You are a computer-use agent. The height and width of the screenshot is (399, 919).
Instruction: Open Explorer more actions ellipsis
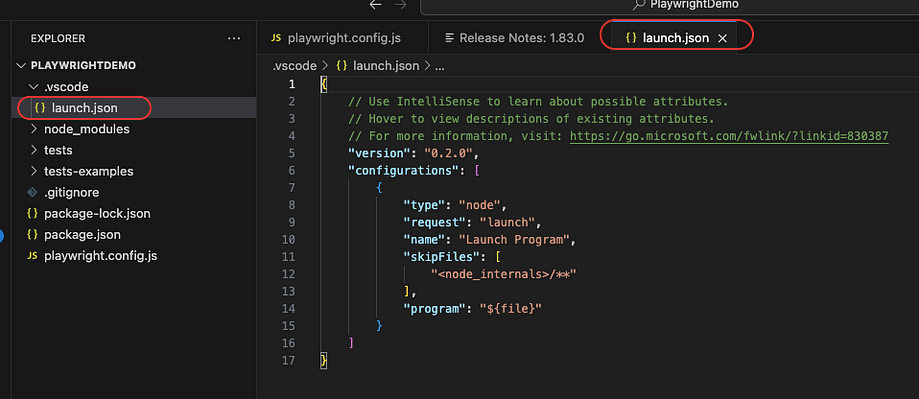(234, 39)
